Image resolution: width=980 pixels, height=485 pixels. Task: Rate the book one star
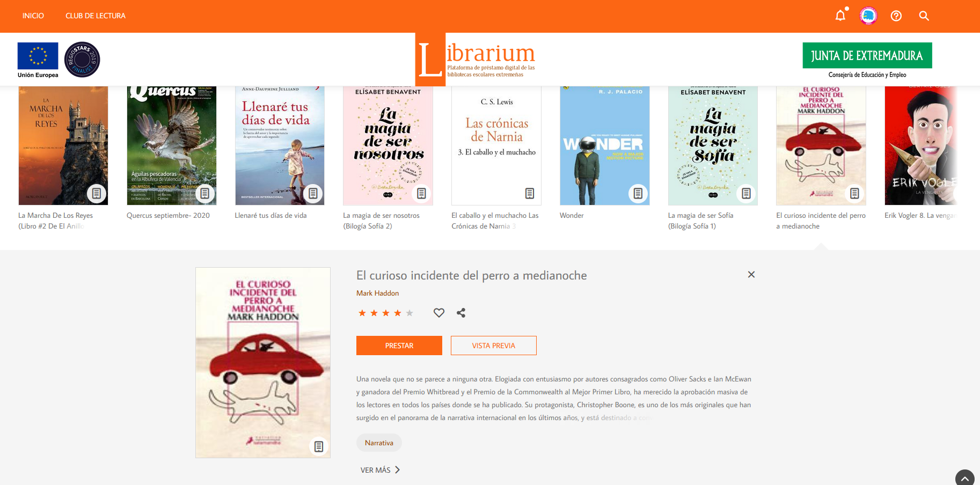[362, 313]
